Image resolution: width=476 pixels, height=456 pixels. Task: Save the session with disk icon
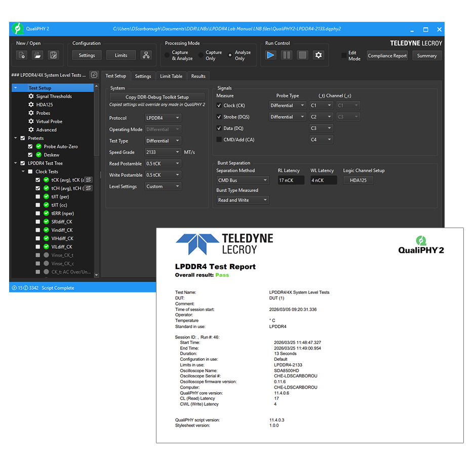pos(53,55)
